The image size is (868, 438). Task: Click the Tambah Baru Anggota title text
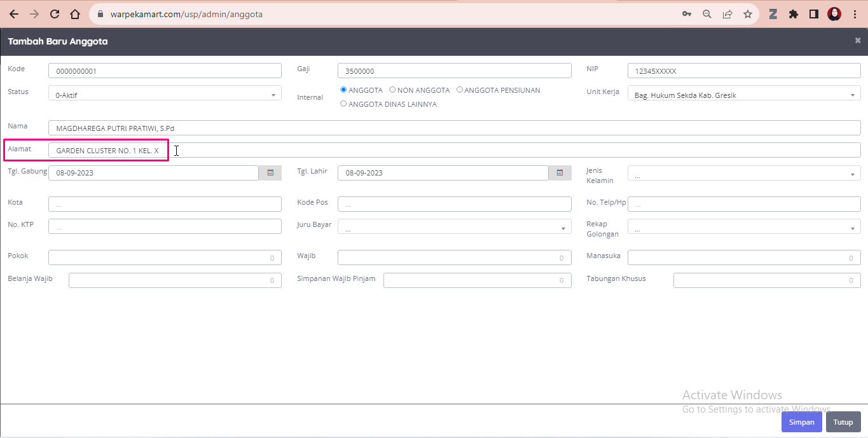click(x=58, y=41)
